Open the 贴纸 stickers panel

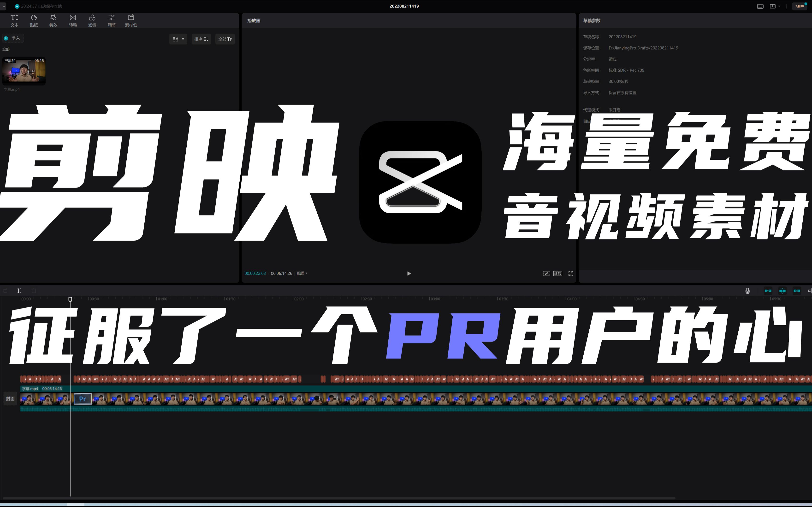[x=34, y=20]
